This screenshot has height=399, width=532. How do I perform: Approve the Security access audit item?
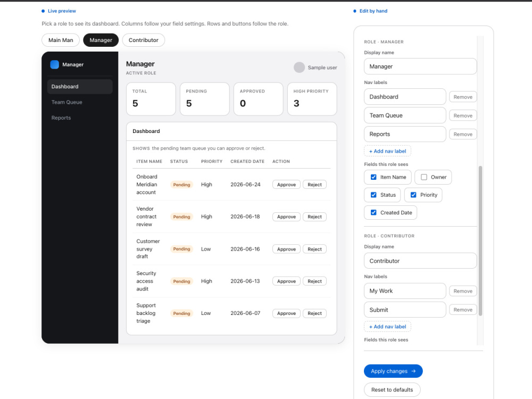(x=286, y=281)
